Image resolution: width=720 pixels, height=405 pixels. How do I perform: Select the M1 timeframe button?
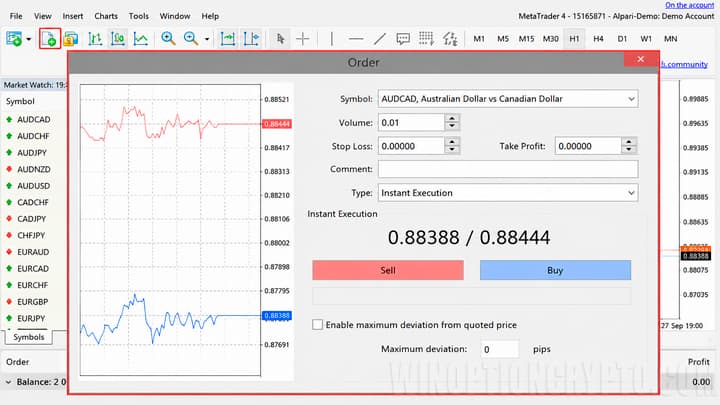479,39
